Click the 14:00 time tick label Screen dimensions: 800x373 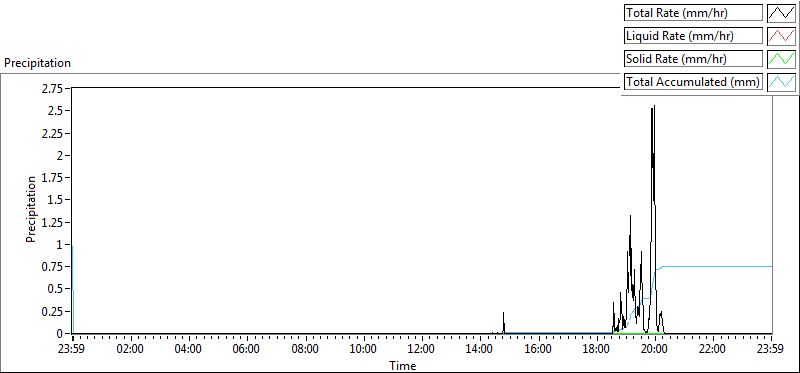pos(480,350)
